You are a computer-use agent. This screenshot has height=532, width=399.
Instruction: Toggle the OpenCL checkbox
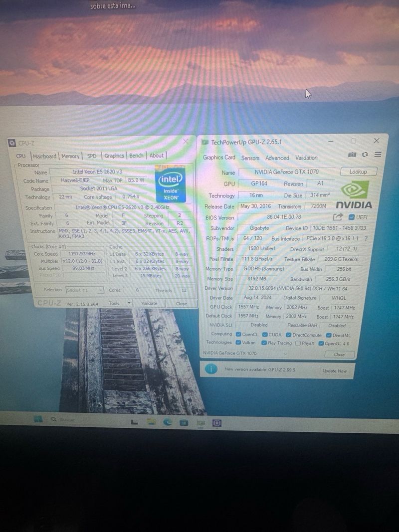point(238,335)
